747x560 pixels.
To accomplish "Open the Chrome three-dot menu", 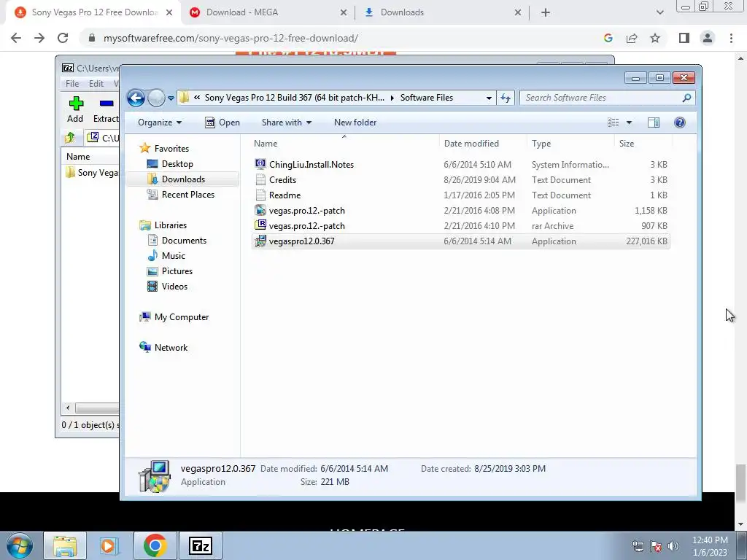I will tap(731, 38).
